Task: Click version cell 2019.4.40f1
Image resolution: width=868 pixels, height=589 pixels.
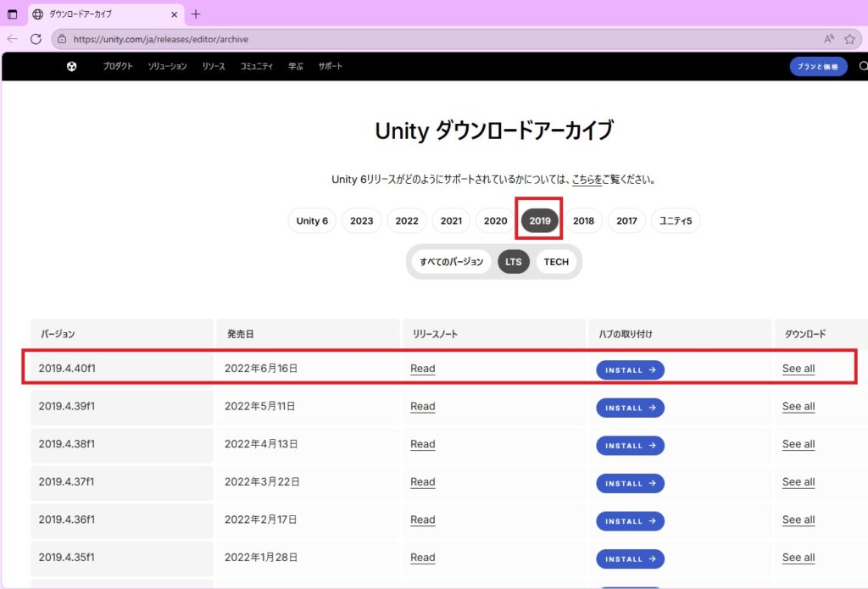Action: 122,368
